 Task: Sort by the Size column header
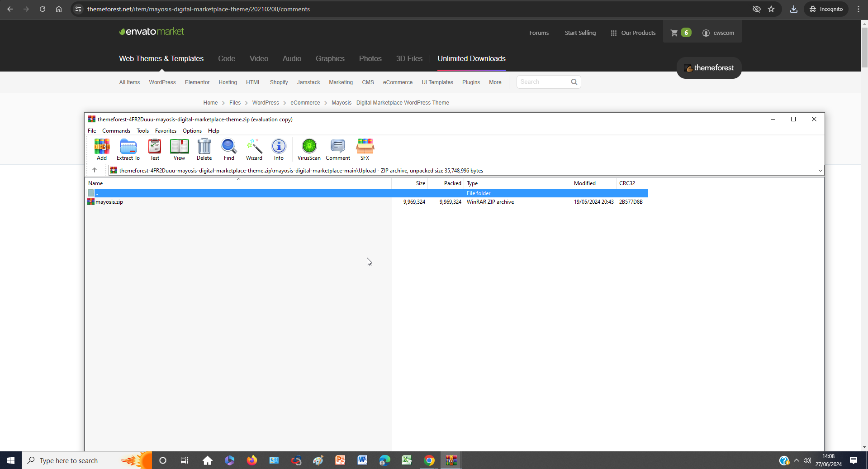click(409, 183)
